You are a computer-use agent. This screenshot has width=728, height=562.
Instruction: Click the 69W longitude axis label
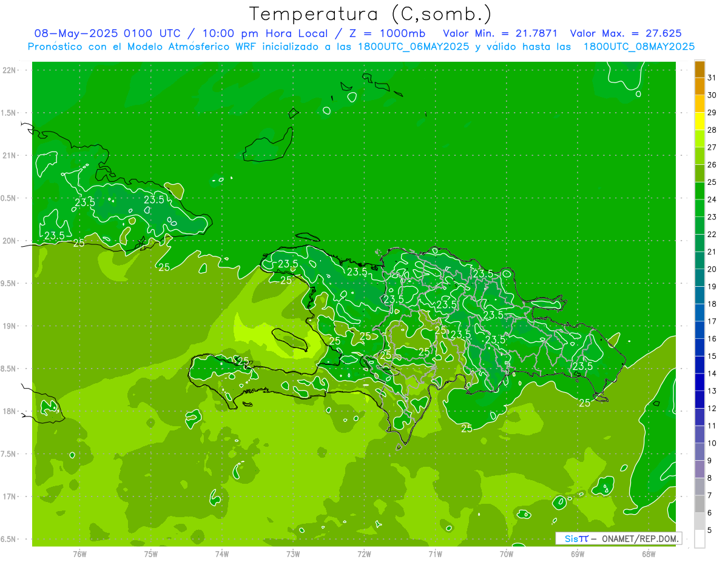pyautogui.click(x=578, y=554)
